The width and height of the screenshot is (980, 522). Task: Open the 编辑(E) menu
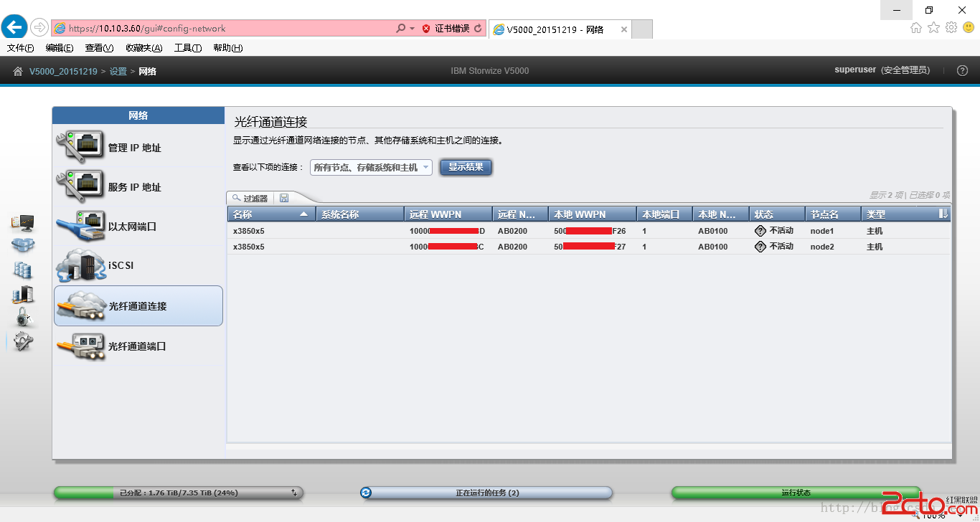pyautogui.click(x=59, y=48)
